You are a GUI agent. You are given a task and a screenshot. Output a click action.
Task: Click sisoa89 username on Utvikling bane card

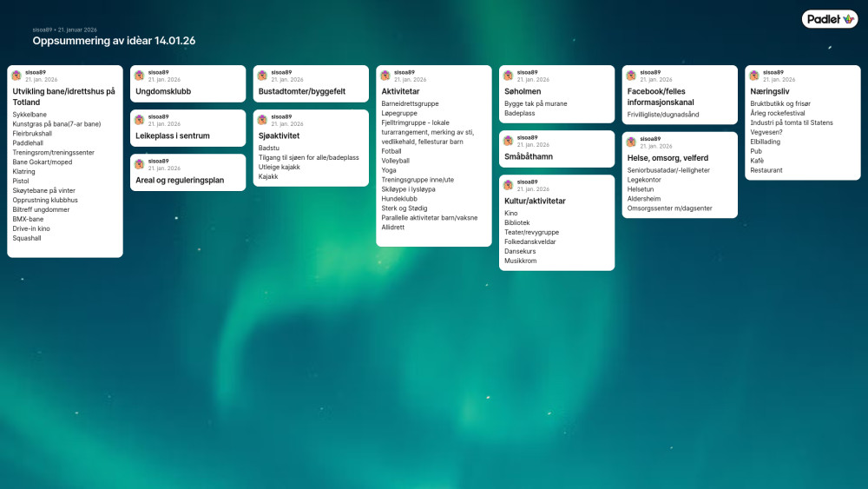click(x=36, y=72)
